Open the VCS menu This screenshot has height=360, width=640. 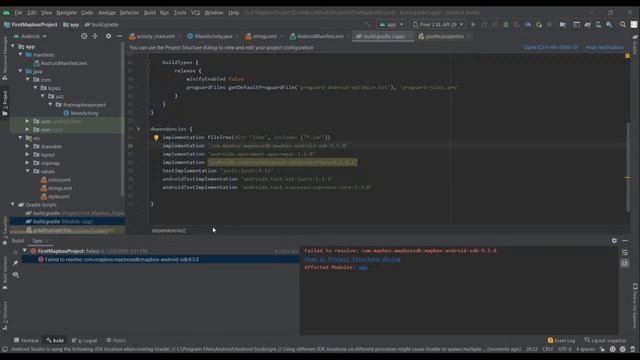tap(196, 13)
